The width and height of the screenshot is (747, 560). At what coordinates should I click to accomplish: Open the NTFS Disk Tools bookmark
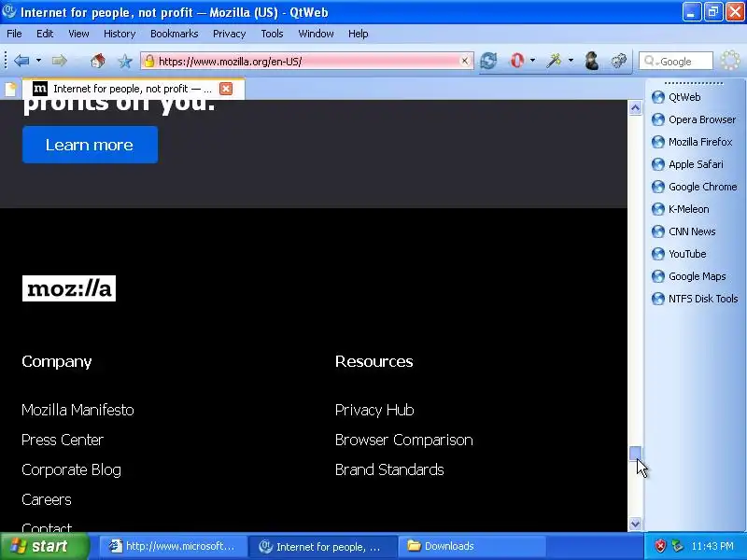click(x=695, y=299)
